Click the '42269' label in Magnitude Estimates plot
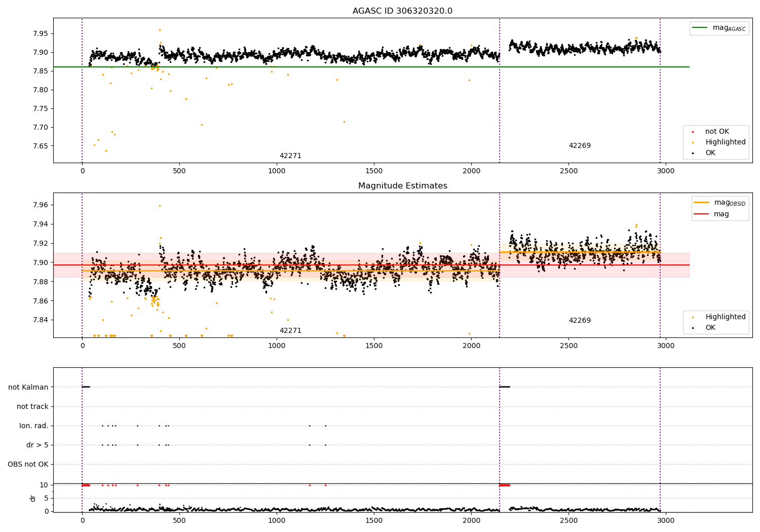Image resolution: width=760 pixels, height=532 pixels. (580, 321)
